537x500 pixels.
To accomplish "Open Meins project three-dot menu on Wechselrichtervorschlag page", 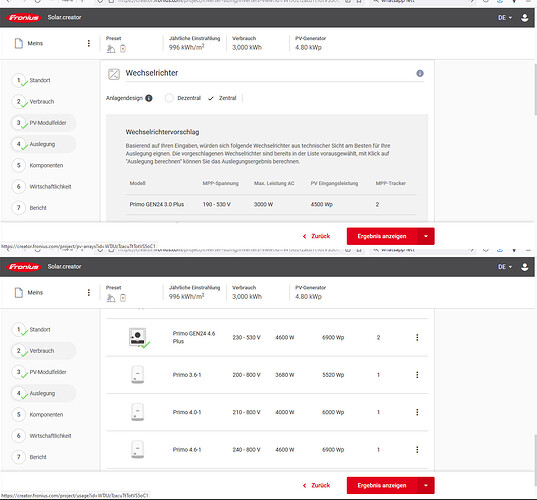I will coord(89,43).
